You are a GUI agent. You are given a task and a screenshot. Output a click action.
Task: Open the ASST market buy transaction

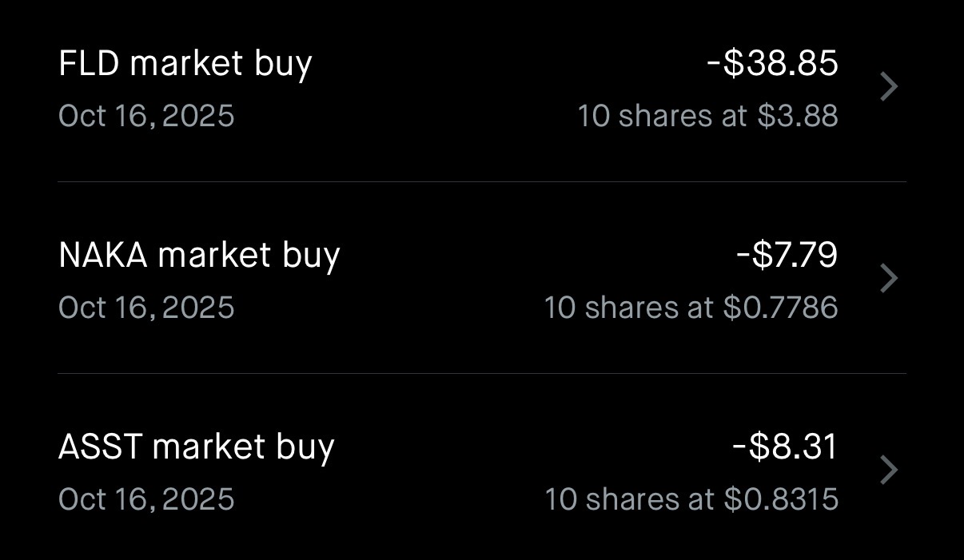[196, 447]
